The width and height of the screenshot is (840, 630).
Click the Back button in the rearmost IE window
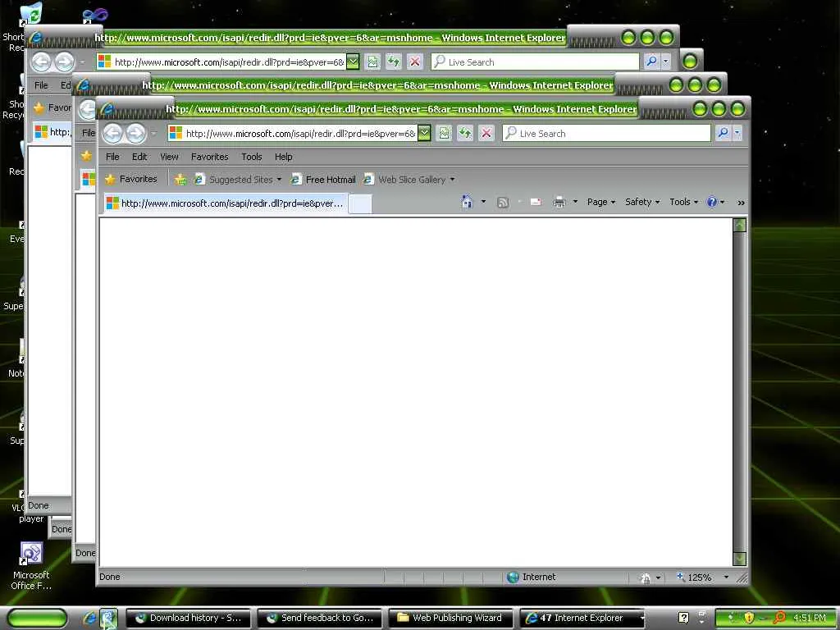coord(41,62)
